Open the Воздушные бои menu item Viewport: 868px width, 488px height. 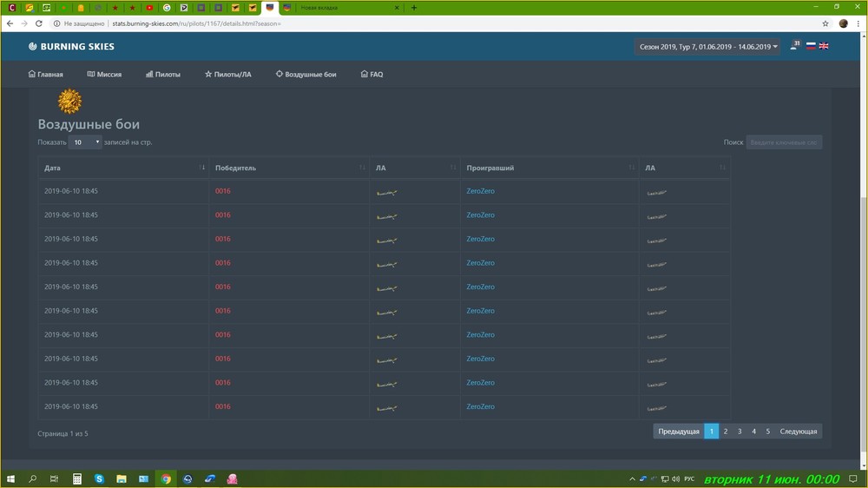point(306,74)
